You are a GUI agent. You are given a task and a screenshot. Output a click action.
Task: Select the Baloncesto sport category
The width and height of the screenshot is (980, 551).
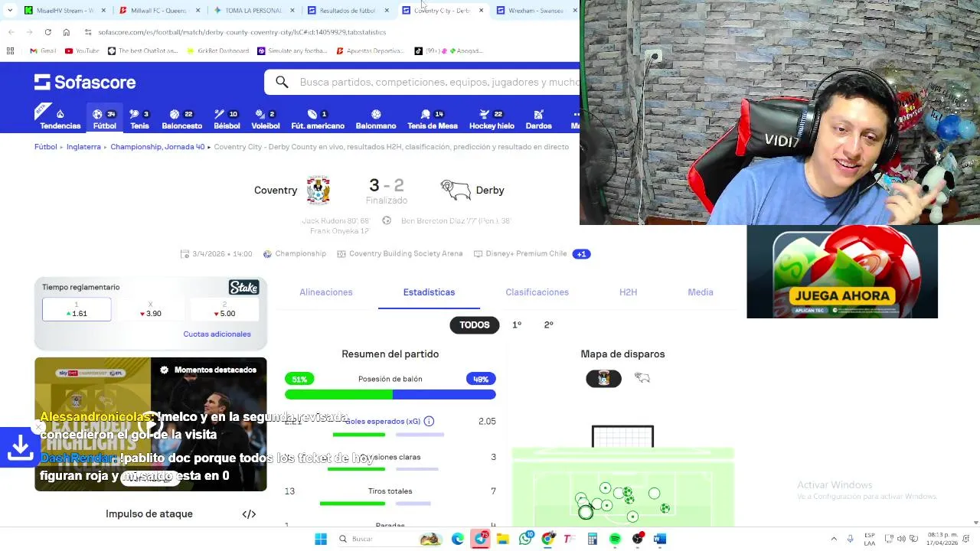[x=181, y=119]
